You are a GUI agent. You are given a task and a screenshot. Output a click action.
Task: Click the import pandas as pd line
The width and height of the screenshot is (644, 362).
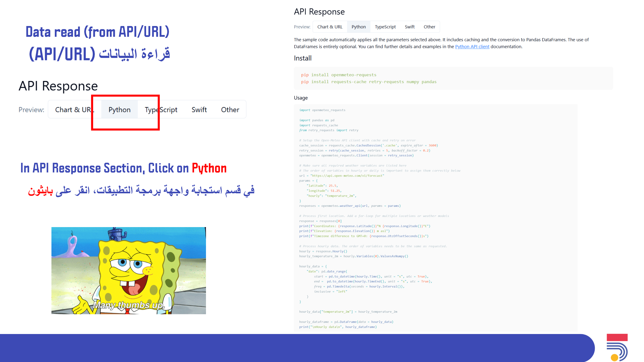tap(317, 120)
